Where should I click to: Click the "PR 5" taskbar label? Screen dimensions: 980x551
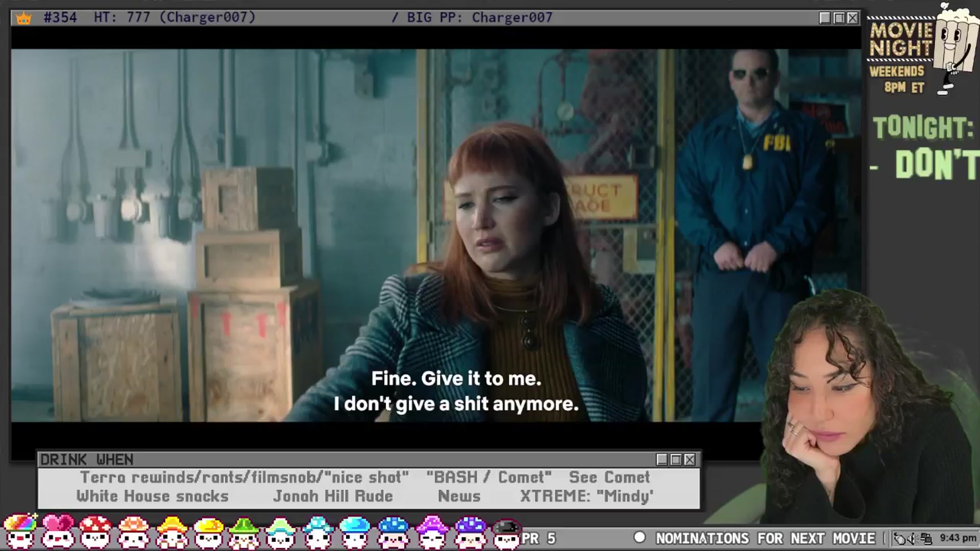coord(538,538)
